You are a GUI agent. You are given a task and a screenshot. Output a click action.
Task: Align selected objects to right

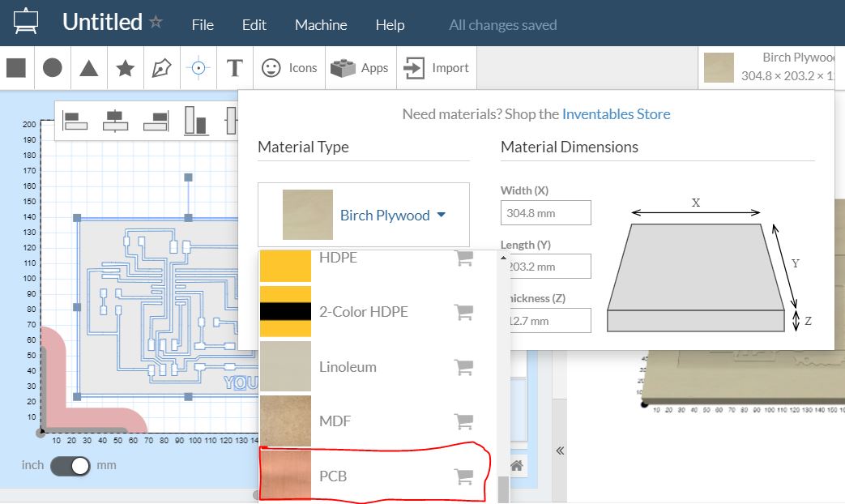pyautogui.click(x=156, y=121)
